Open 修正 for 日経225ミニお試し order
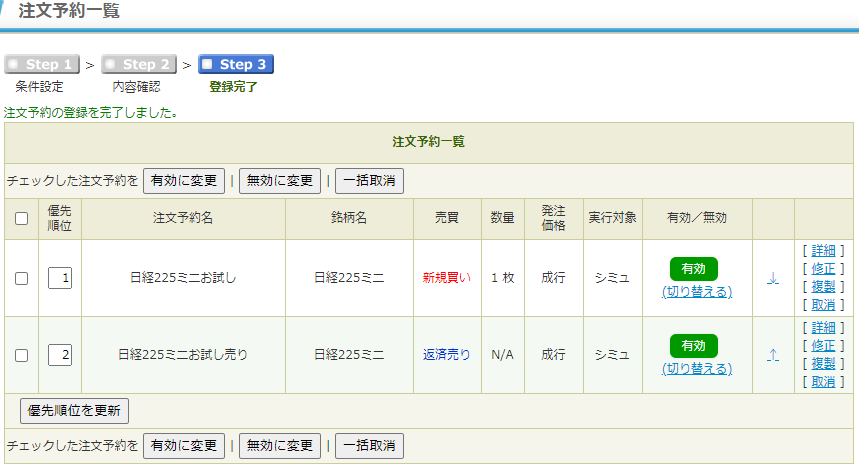Image resolution: width=859 pixels, height=467 pixels. point(823,269)
